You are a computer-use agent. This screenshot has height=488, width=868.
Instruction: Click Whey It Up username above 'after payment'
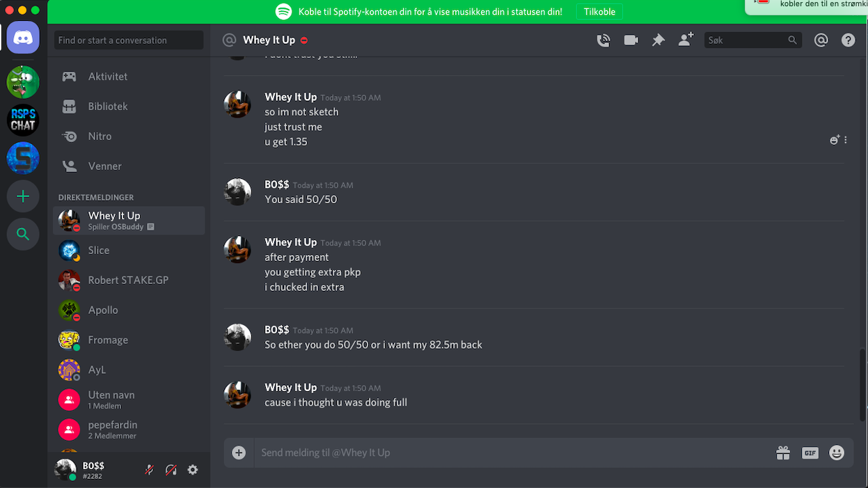tap(290, 242)
